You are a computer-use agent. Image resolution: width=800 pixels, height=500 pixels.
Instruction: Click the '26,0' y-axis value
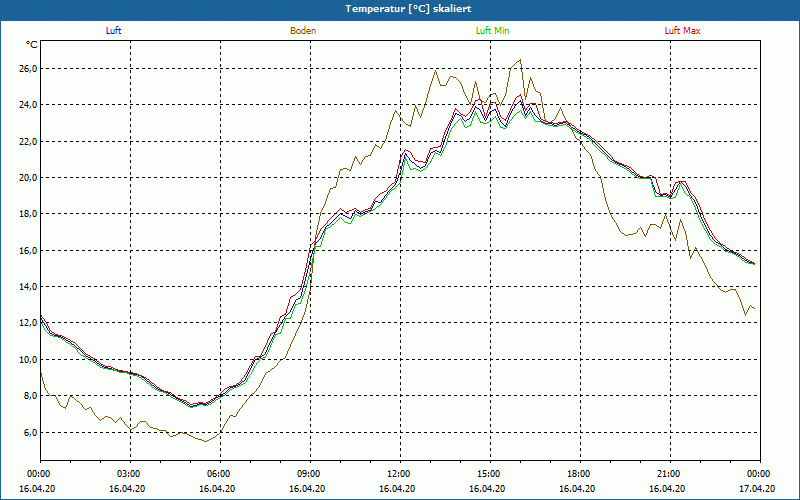point(28,68)
